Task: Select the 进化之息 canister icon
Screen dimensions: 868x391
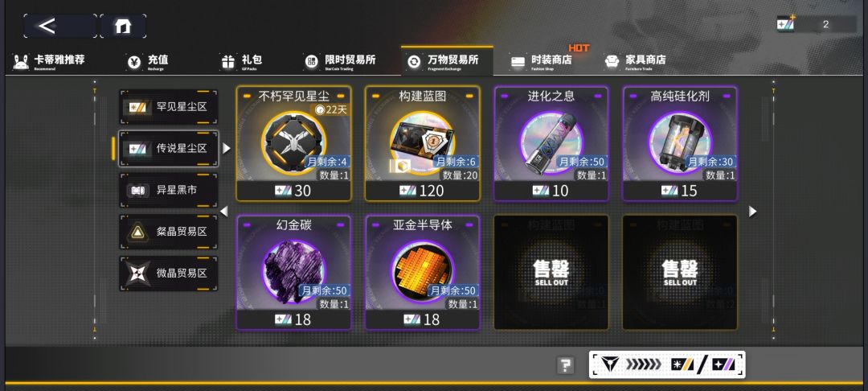Action: click(551, 142)
